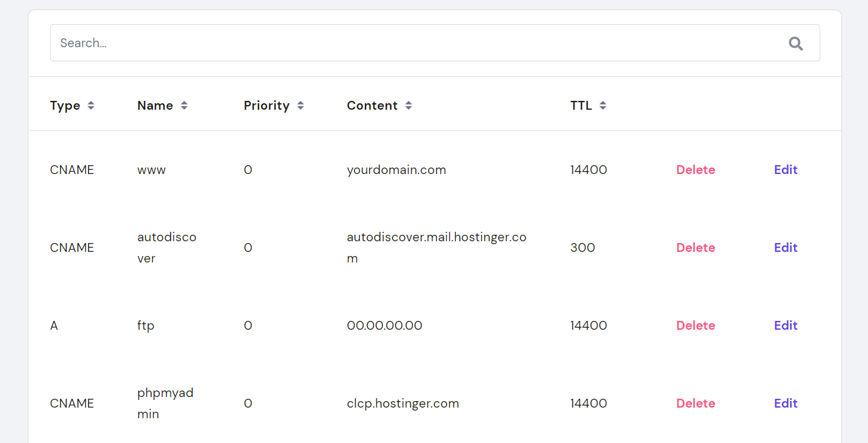
Task: Delete the autodiscover CNAME record
Action: pyautogui.click(x=696, y=248)
